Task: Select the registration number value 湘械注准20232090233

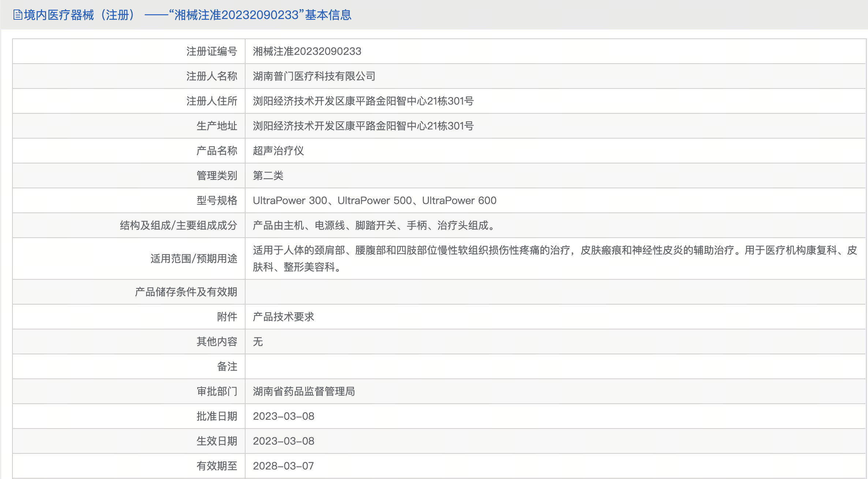Action: pyautogui.click(x=307, y=51)
